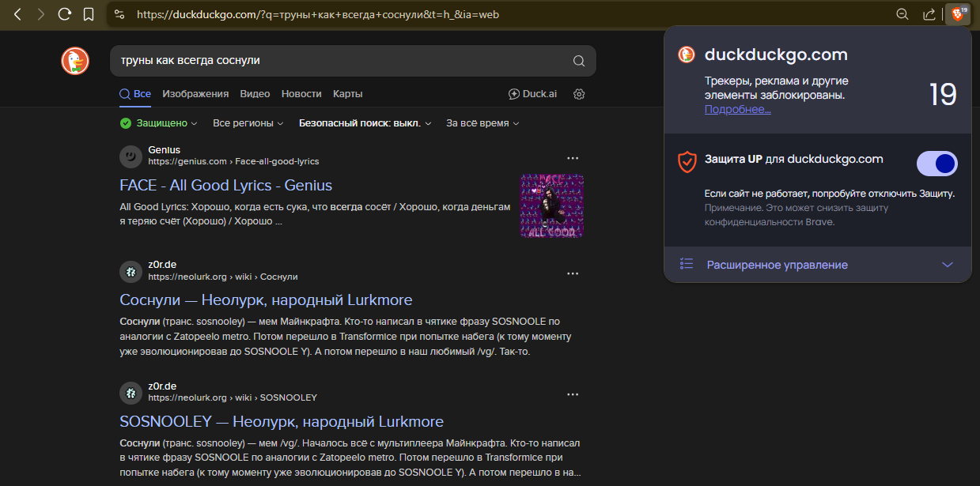Image resolution: width=980 pixels, height=486 pixels.
Task: Click the DuckDuckGo duck logo
Action: [75, 61]
